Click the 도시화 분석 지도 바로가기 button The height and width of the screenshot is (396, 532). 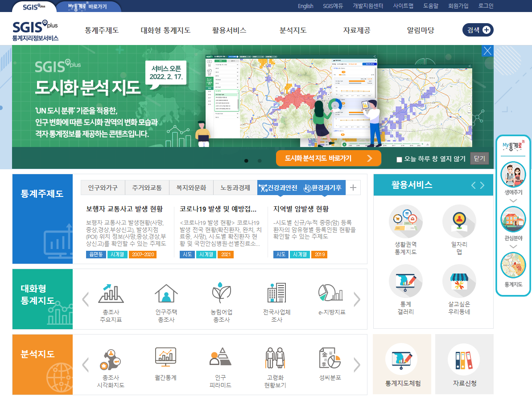click(329, 158)
